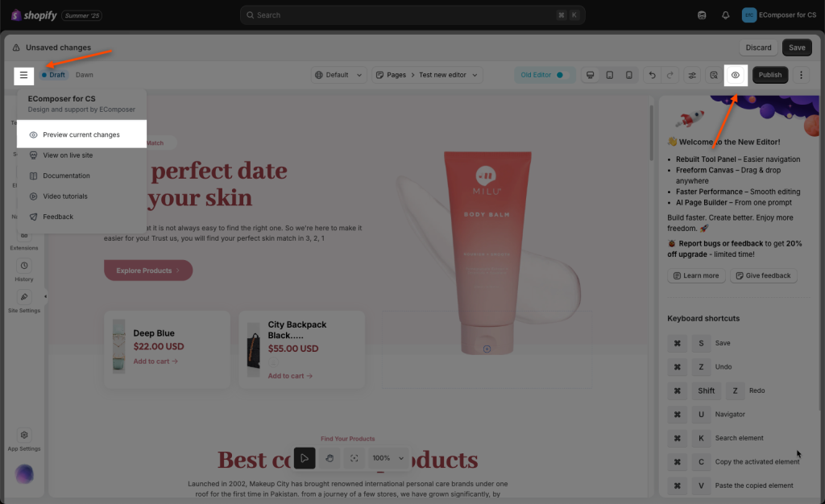This screenshot has height=504, width=825.
Task: Open the three-dot more options menu
Action: pos(802,75)
